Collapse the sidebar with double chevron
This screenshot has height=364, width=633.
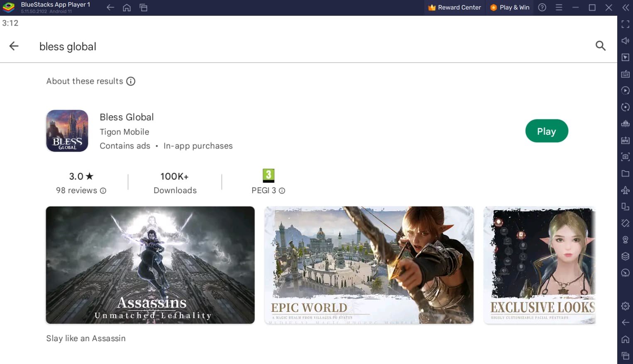625,7
